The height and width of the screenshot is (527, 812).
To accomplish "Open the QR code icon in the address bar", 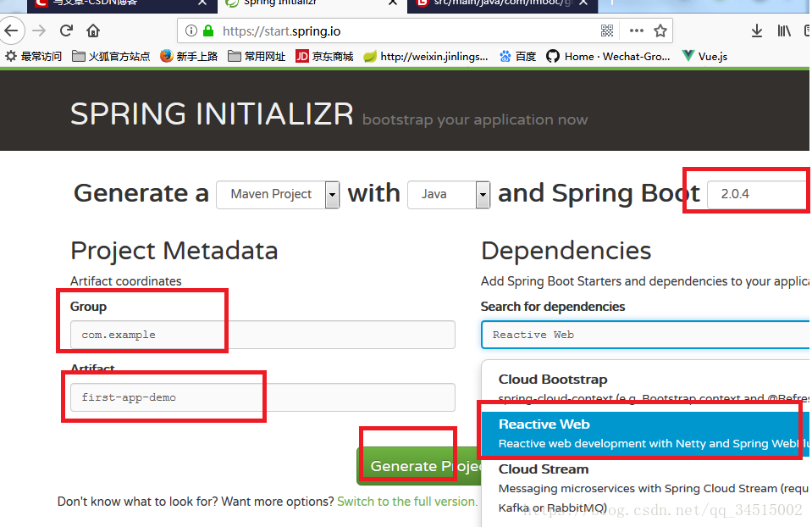I will 607,31.
